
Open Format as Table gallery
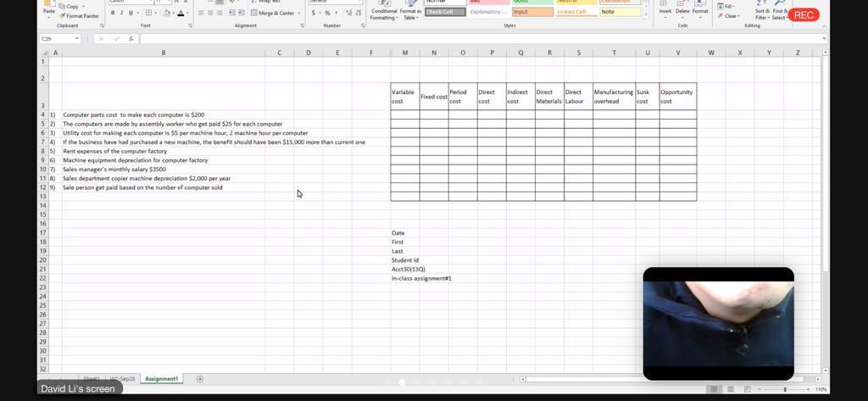(410, 10)
